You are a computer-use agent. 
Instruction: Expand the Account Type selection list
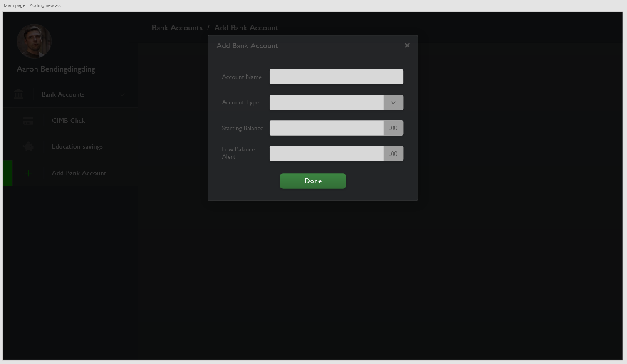click(x=327, y=102)
